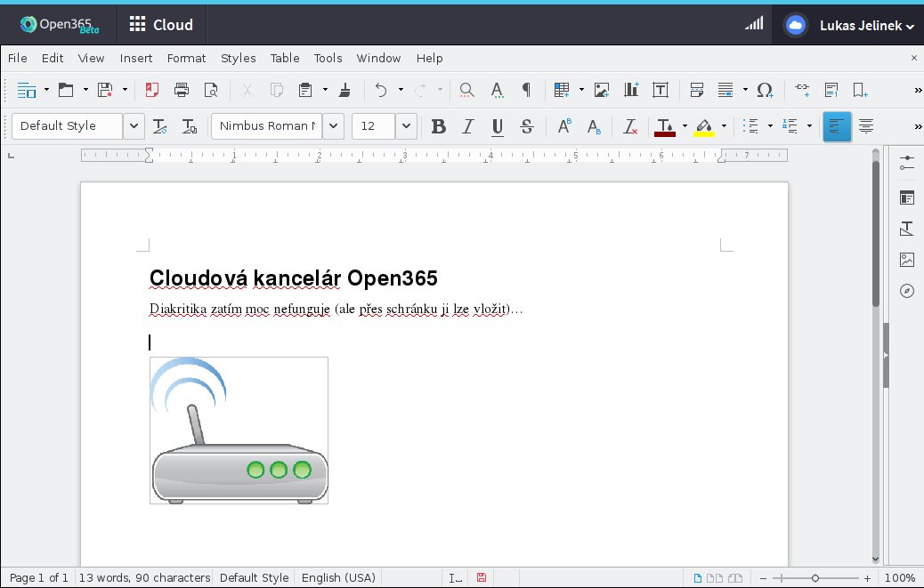Open the sidebar Properties deck
The width and height of the screenshot is (924, 588).
[907, 197]
